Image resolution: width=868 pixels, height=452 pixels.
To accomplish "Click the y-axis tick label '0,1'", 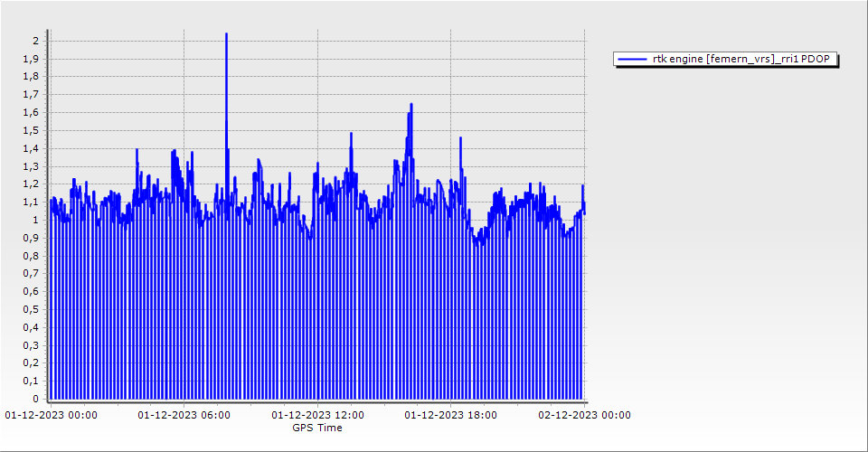I will pyautogui.click(x=32, y=381).
